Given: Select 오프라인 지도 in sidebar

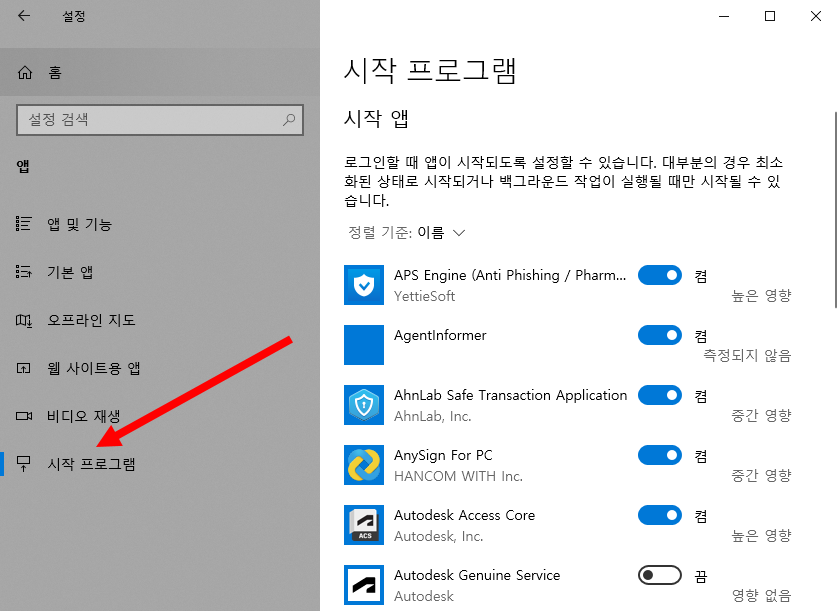Looking at the screenshot, I should 159,320.
